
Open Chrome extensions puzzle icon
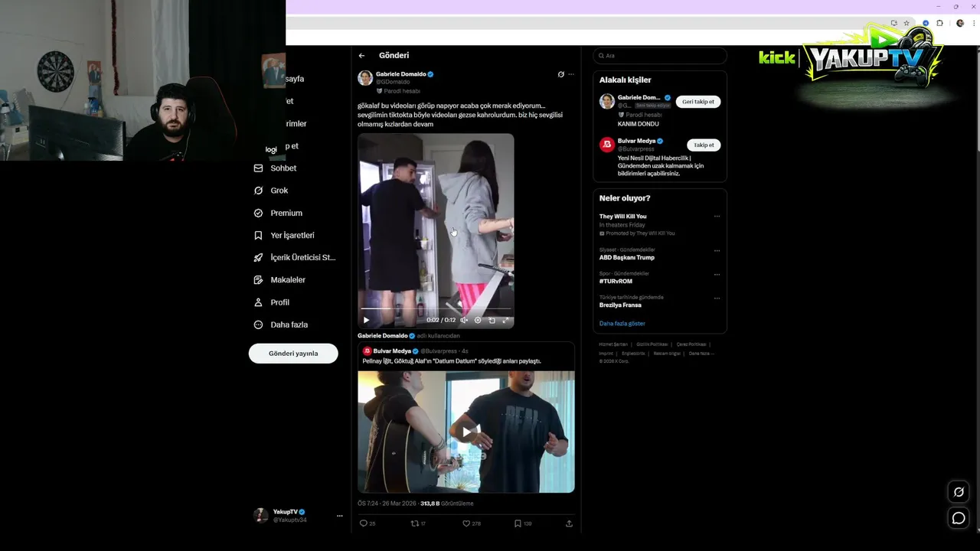(x=940, y=23)
